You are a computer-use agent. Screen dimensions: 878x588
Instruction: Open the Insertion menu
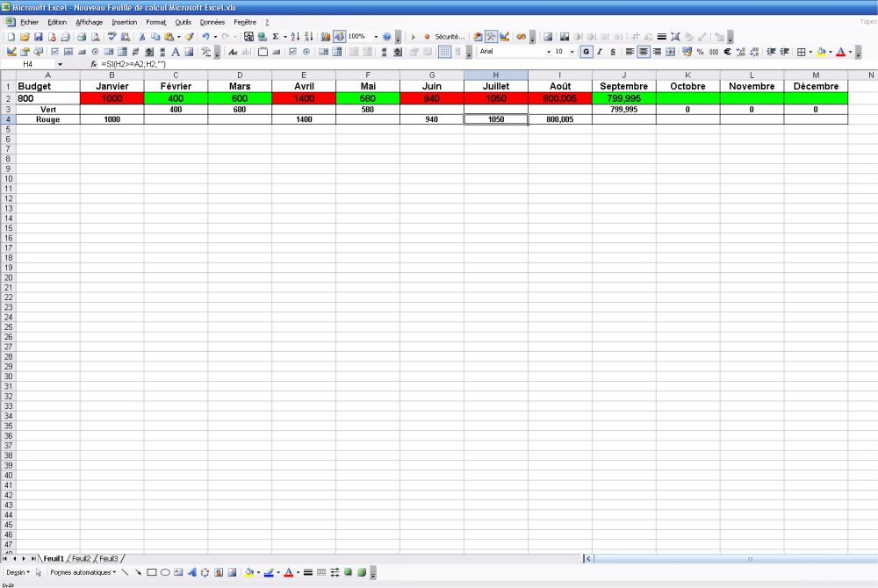[124, 22]
